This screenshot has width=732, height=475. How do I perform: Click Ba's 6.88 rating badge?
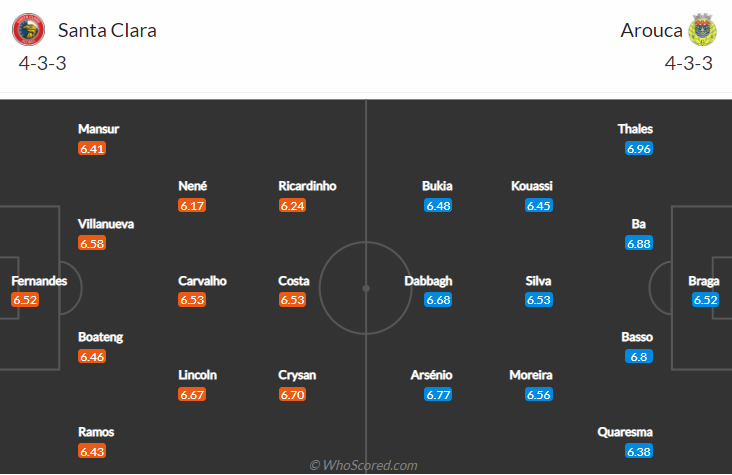point(639,243)
